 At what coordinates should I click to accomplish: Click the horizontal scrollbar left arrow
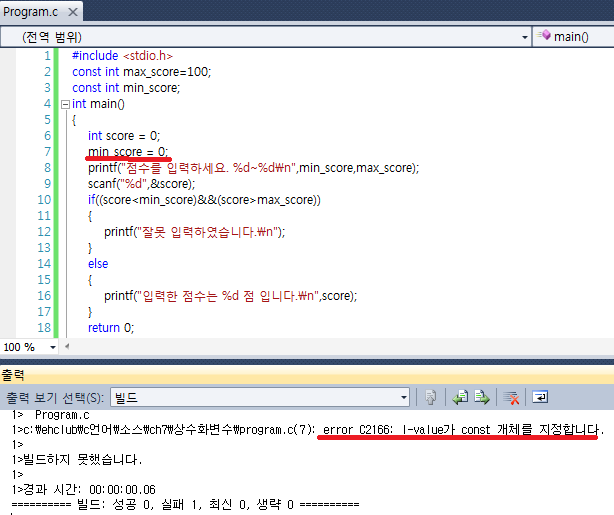point(67,347)
